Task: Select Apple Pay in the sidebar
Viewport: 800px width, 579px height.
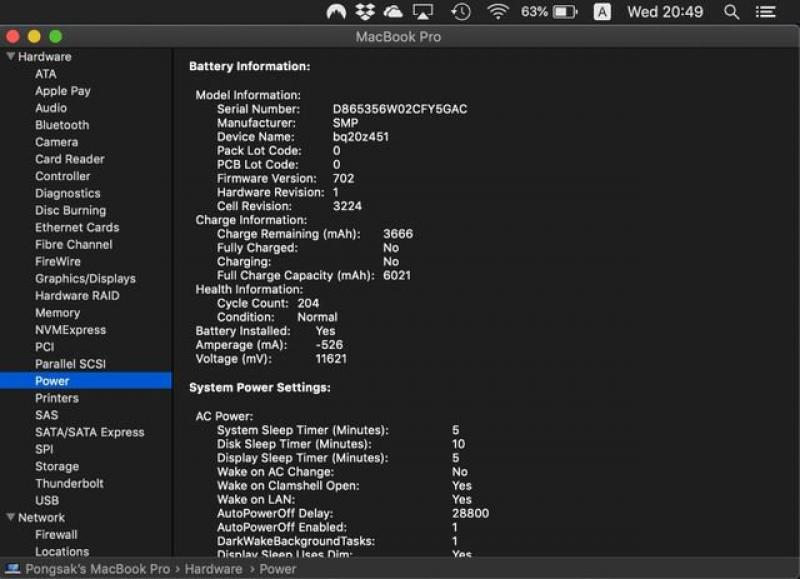Action: point(63,91)
